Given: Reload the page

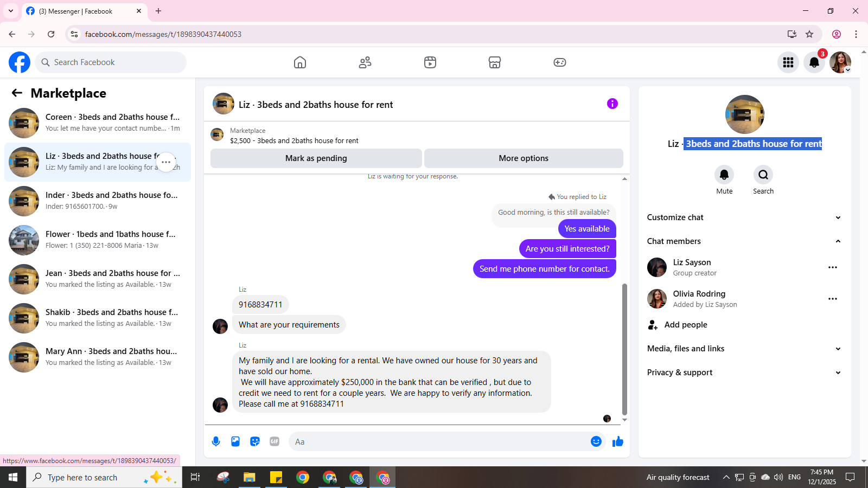Looking at the screenshot, I should coord(51,34).
